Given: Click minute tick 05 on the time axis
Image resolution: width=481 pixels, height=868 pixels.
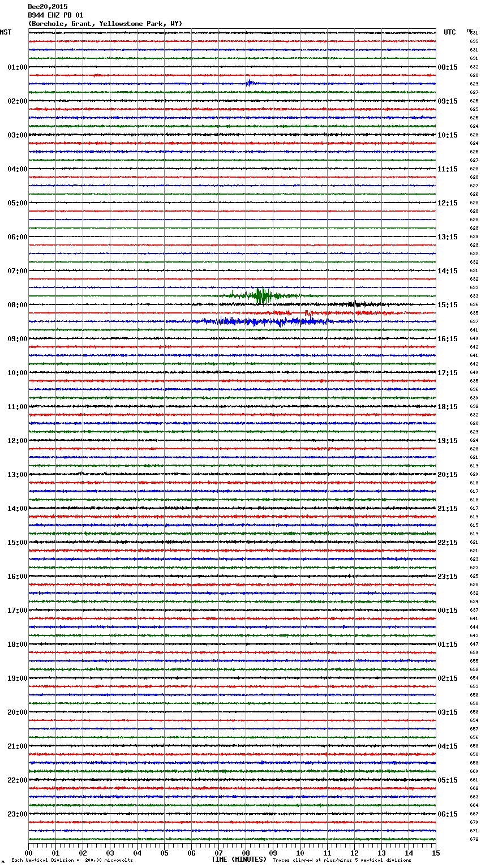Looking at the screenshot, I should click(x=164, y=853).
